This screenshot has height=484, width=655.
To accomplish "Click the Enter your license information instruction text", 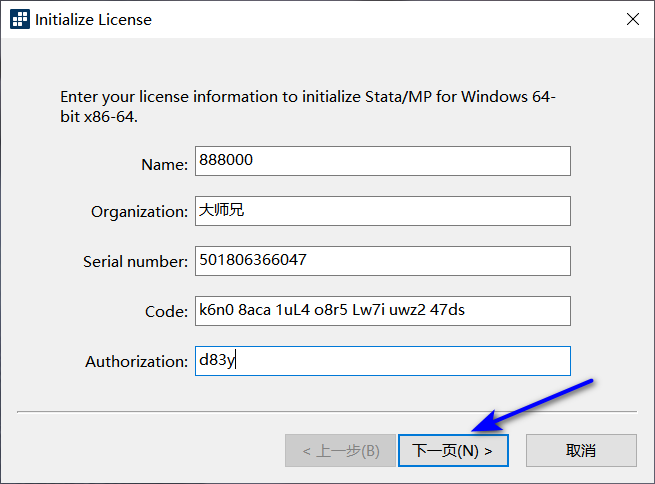I will click(x=308, y=106).
